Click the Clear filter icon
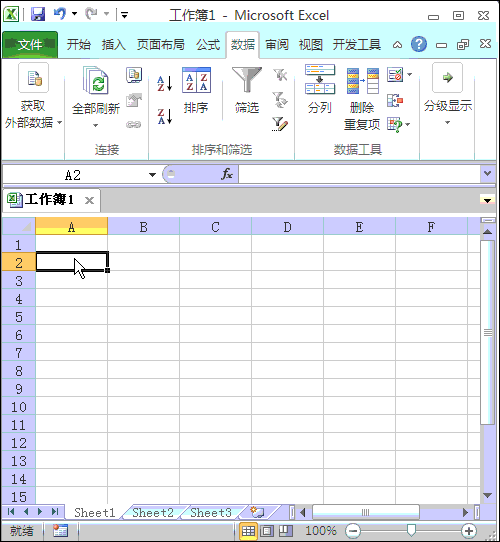 pyautogui.click(x=280, y=75)
